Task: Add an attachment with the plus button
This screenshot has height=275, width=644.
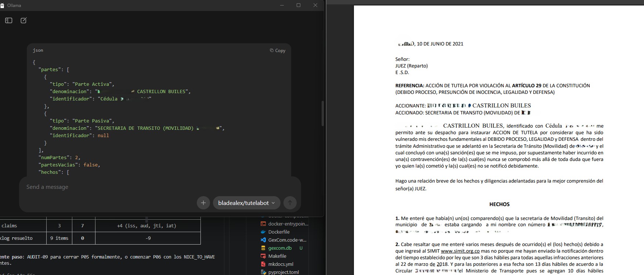Action: click(x=203, y=203)
